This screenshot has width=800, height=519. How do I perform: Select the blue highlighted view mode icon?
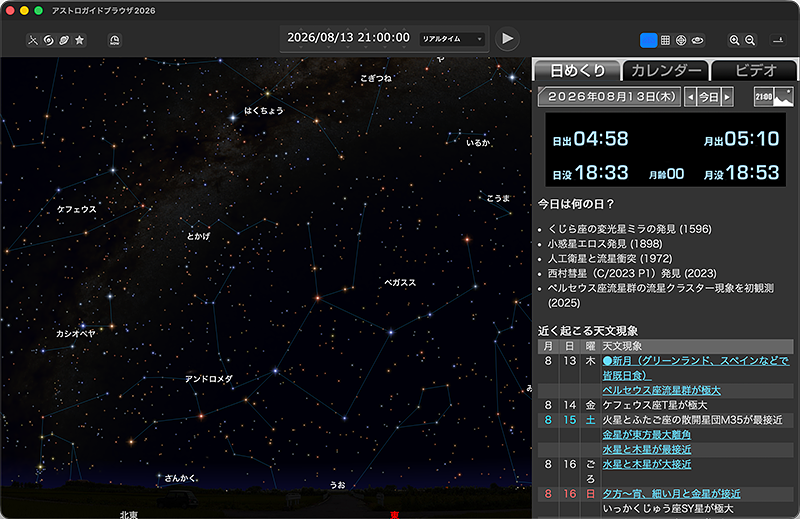(648, 40)
